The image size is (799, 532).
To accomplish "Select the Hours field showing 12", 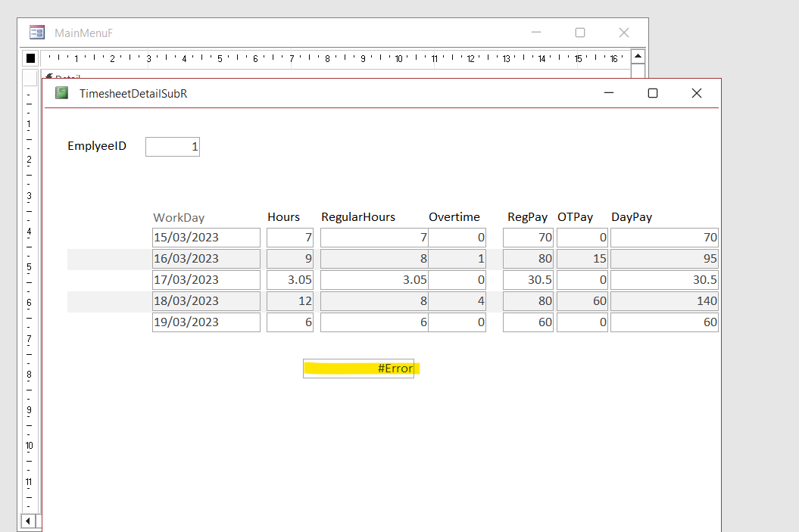I will point(290,301).
